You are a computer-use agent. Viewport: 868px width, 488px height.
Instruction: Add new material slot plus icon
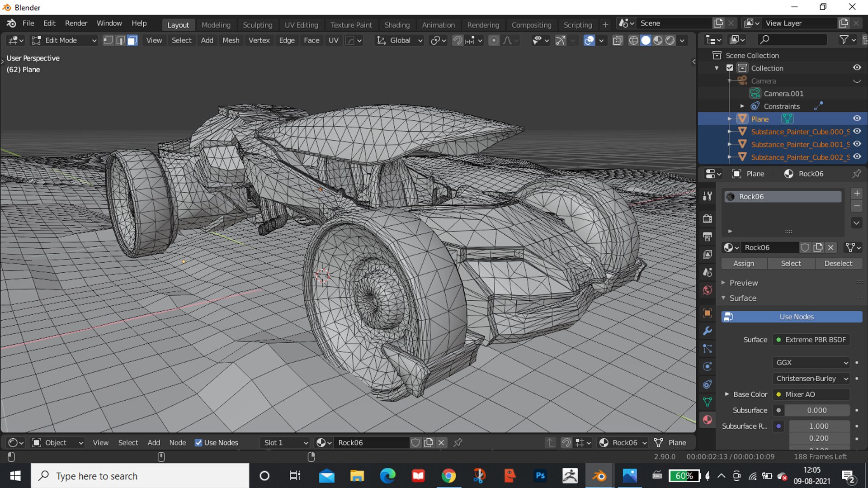click(857, 194)
